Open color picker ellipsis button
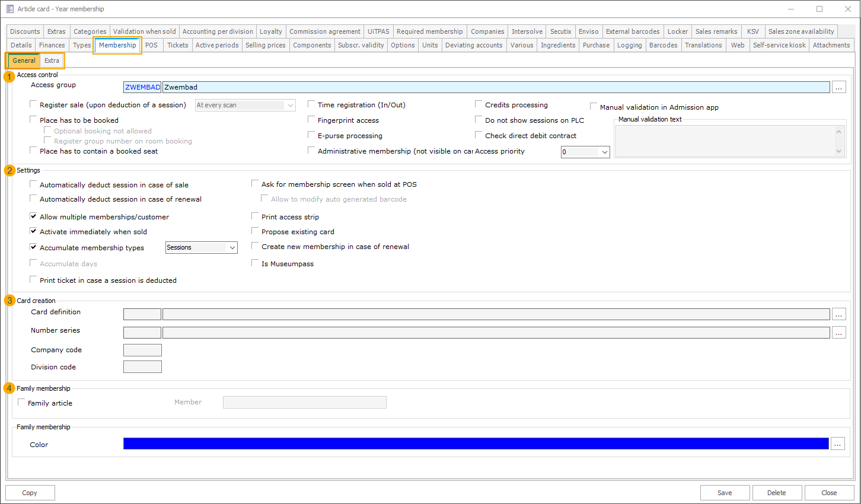 (x=837, y=444)
